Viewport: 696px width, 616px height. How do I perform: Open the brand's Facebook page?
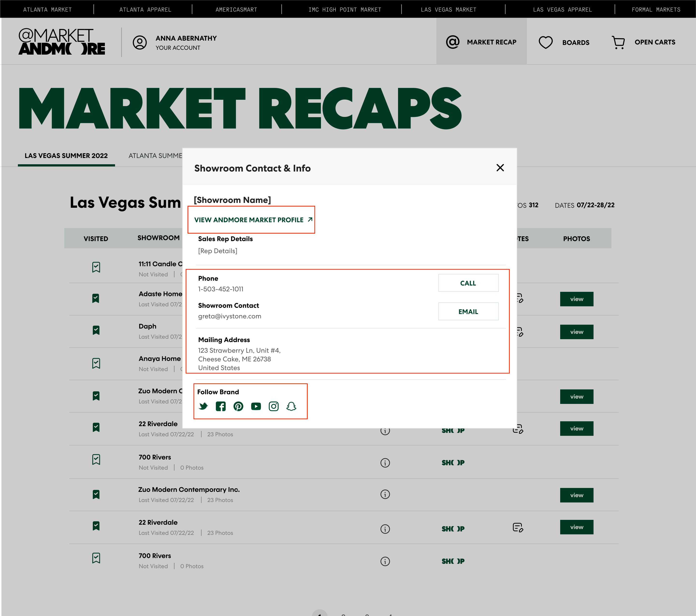point(221,406)
